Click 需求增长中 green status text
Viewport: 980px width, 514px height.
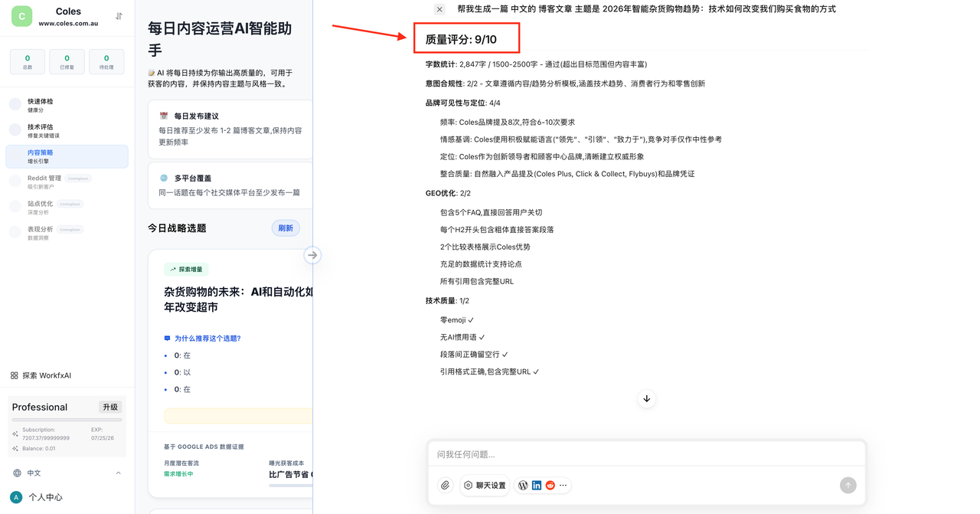click(x=178, y=474)
